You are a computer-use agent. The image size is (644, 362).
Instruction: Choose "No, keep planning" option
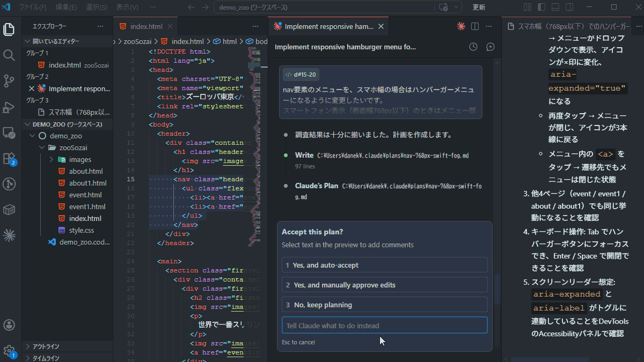point(384,305)
